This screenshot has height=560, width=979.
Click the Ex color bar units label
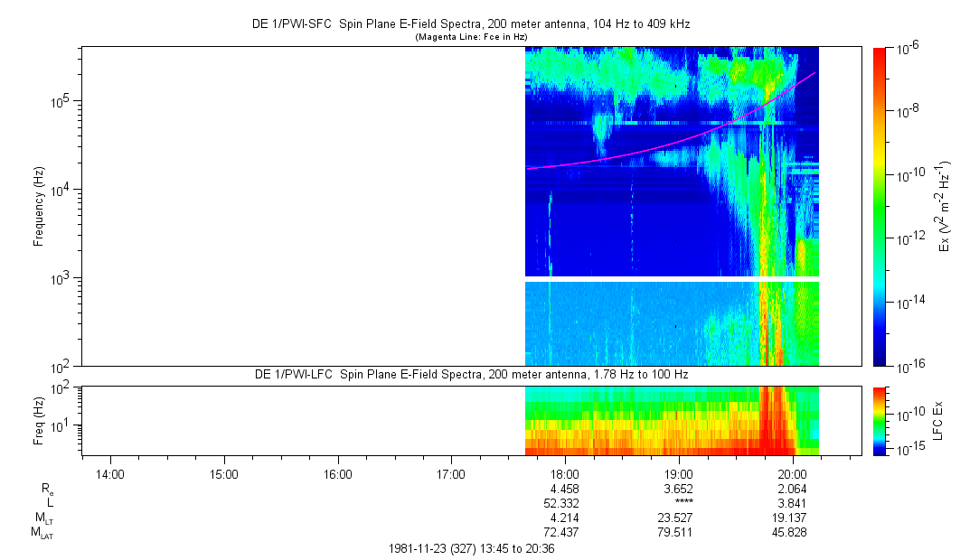(x=945, y=206)
